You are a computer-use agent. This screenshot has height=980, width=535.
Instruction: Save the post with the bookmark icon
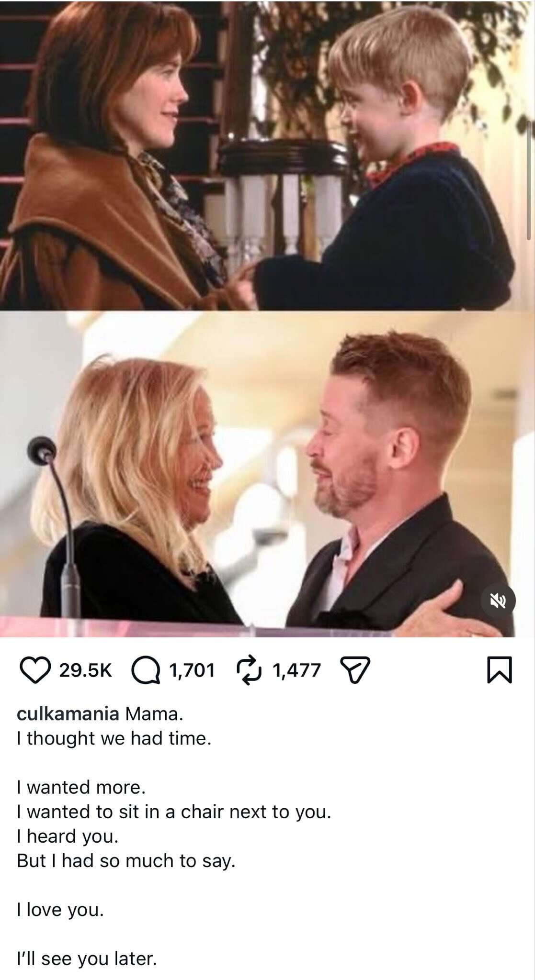coord(500,670)
